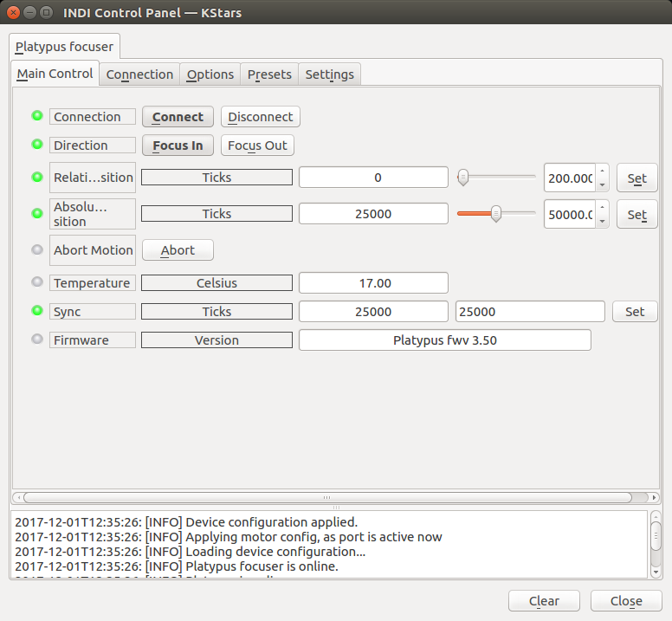Click the log panel scrollbar down arrow
Viewport: 672px width, 621px height.
[656, 572]
